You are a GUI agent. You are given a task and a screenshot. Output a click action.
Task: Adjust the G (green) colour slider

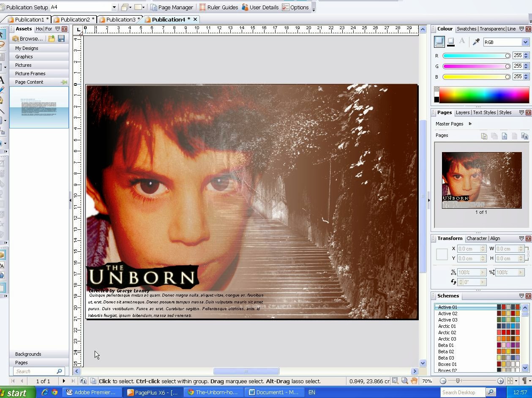(476, 66)
